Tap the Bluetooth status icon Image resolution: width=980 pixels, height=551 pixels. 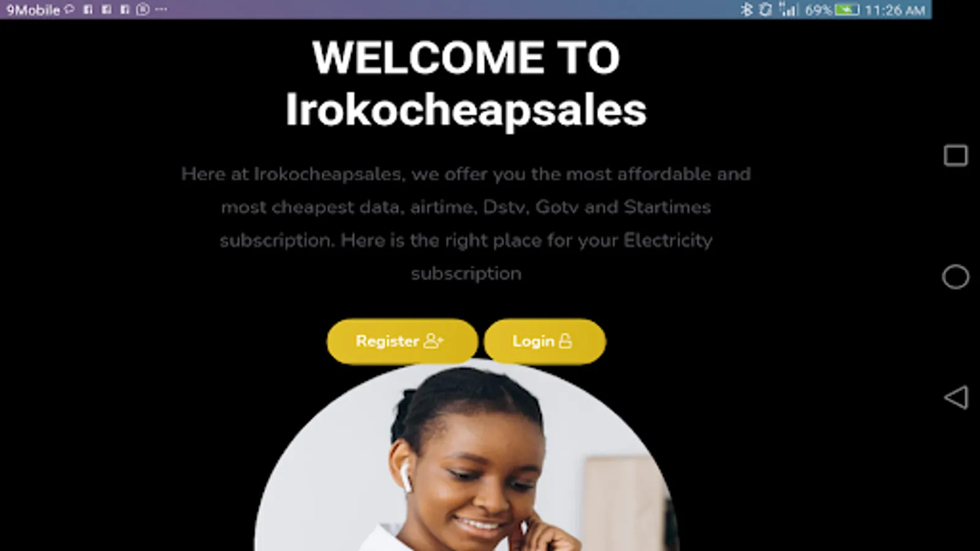tap(746, 9)
